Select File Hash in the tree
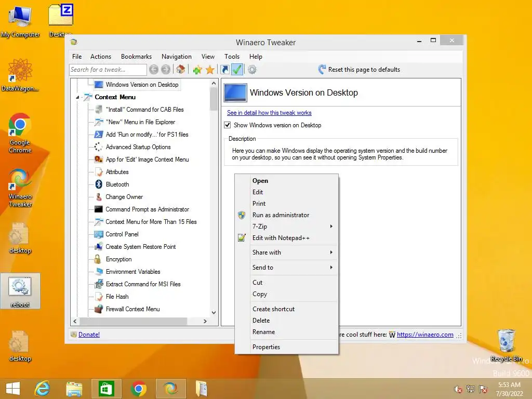532x399 pixels. [117, 297]
